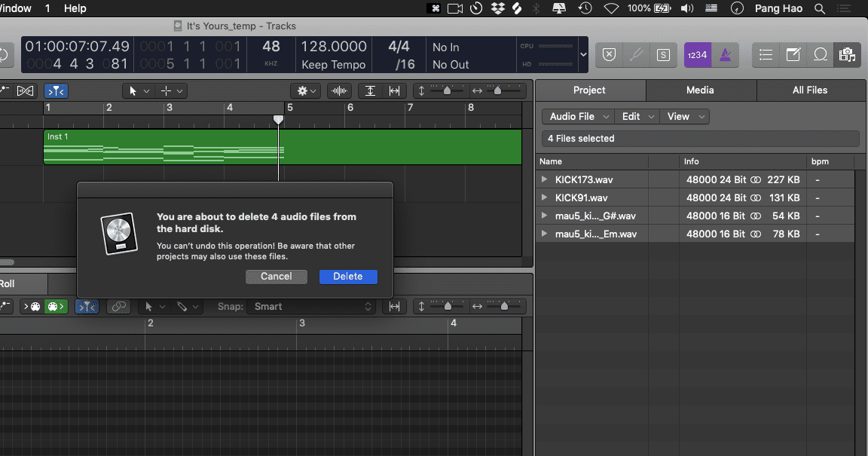Toggle the 1234 Count-in button

pyautogui.click(x=698, y=54)
